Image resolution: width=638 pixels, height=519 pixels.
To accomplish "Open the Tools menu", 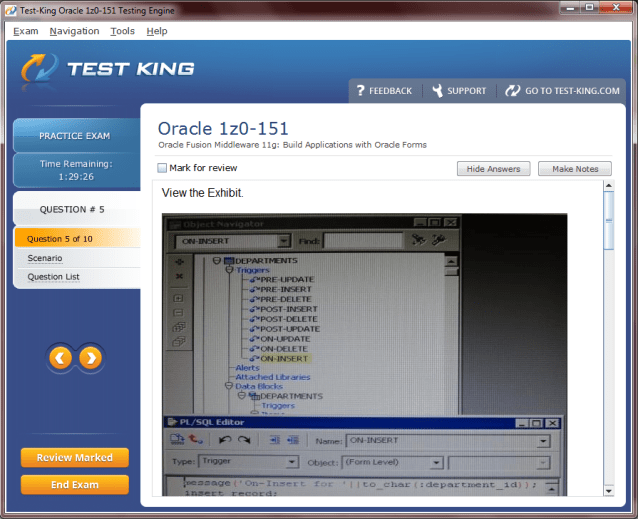I will click(x=122, y=31).
